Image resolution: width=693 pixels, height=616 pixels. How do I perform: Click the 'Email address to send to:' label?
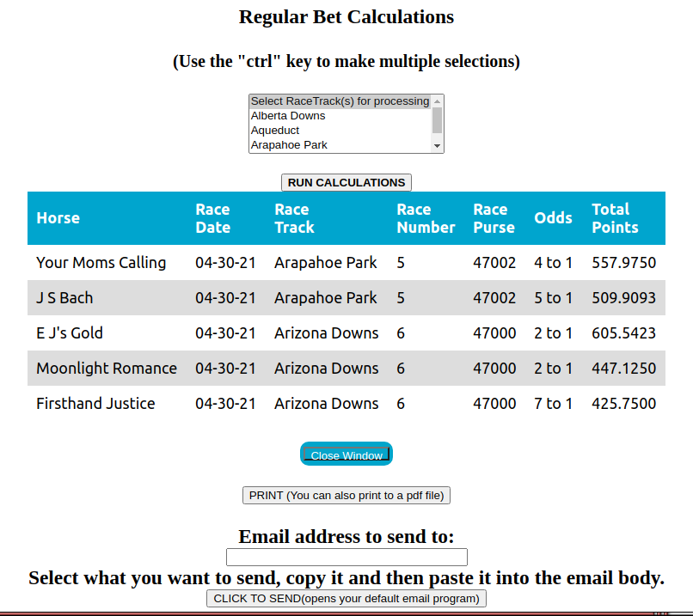click(x=346, y=536)
